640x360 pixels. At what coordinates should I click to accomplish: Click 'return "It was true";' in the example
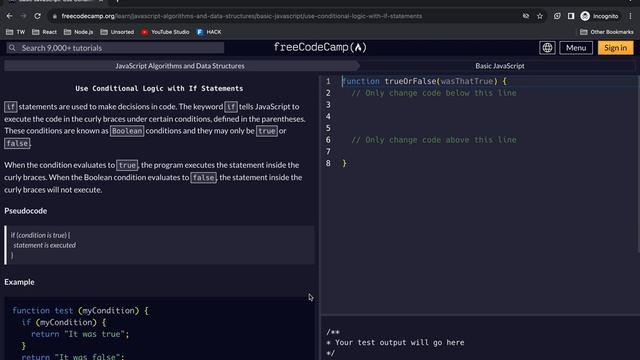[x=80, y=334]
